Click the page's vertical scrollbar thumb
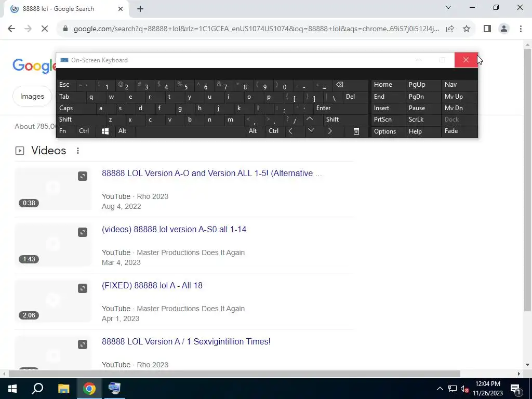Image resolution: width=532 pixels, height=399 pixels. pos(527,180)
